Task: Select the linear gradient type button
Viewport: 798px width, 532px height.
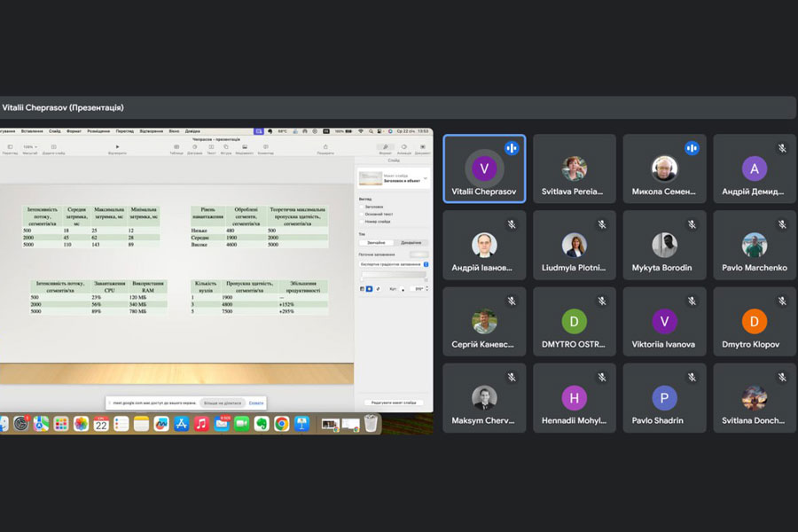Action: click(363, 289)
